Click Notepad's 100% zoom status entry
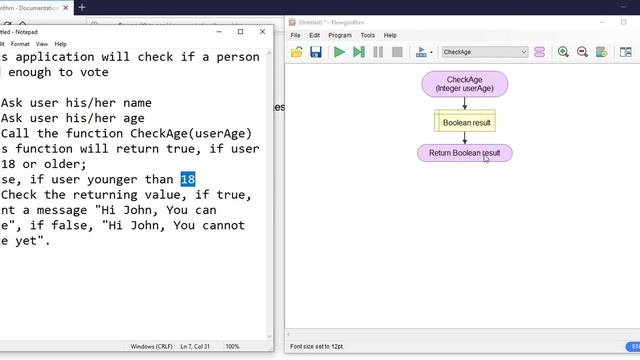This screenshot has width=640, height=360. 232,347
